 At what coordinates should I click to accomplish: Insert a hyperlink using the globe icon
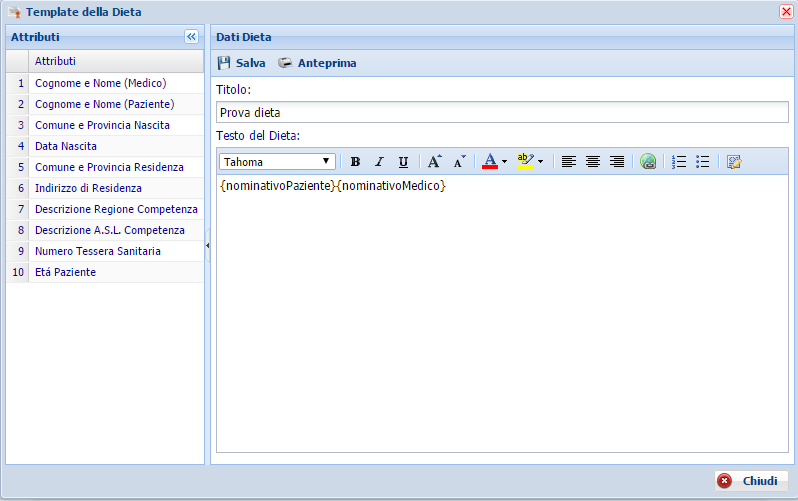tap(648, 162)
